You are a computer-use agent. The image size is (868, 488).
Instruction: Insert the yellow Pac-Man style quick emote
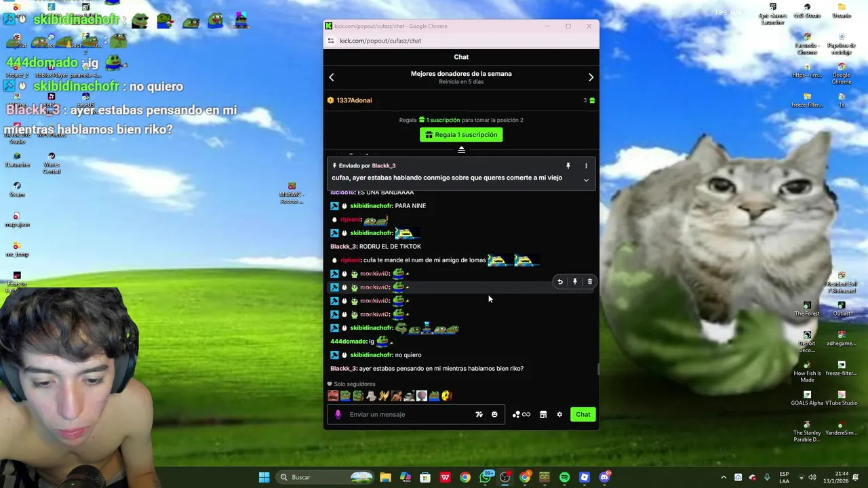(x=446, y=396)
